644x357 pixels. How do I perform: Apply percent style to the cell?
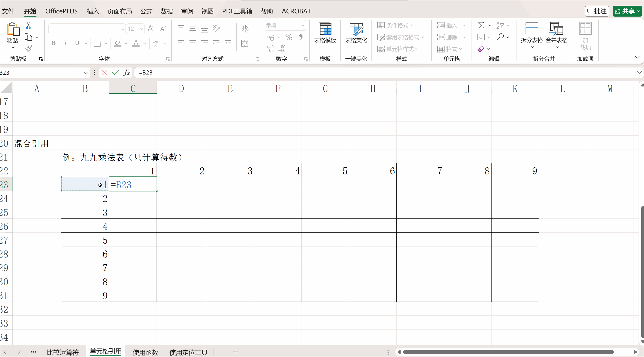pyautogui.click(x=289, y=37)
